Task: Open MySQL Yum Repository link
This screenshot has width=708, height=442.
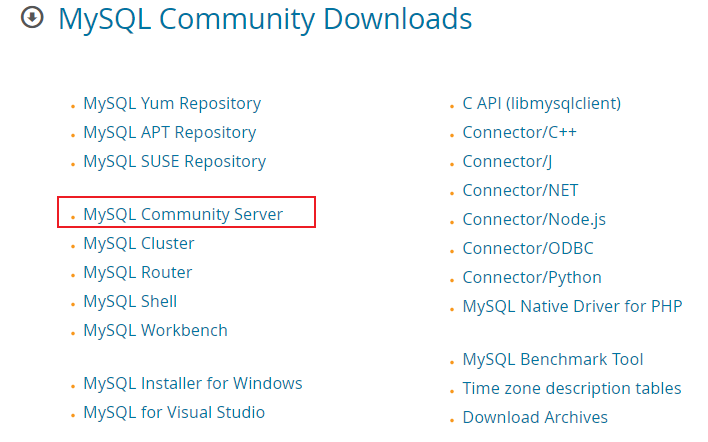Action: (x=172, y=104)
